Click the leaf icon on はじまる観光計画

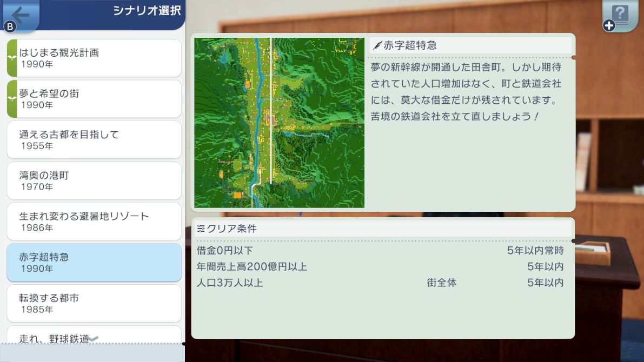12,58
